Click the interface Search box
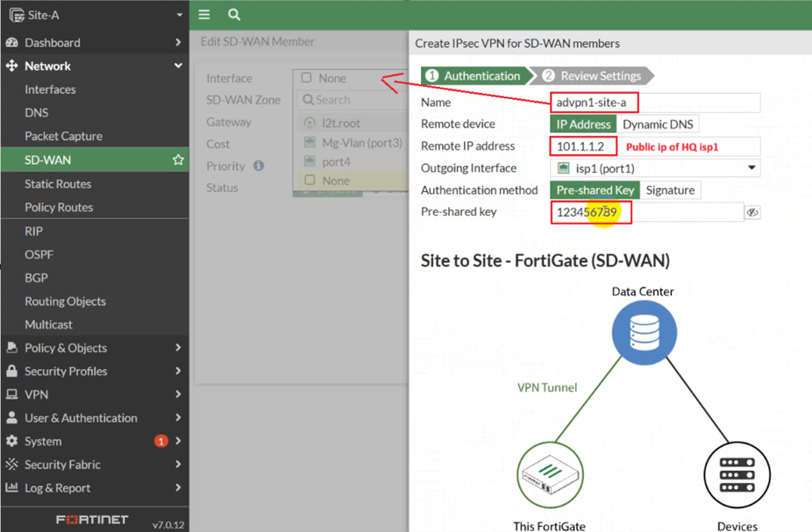Screen dimensions: 812x532 point(353,100)
